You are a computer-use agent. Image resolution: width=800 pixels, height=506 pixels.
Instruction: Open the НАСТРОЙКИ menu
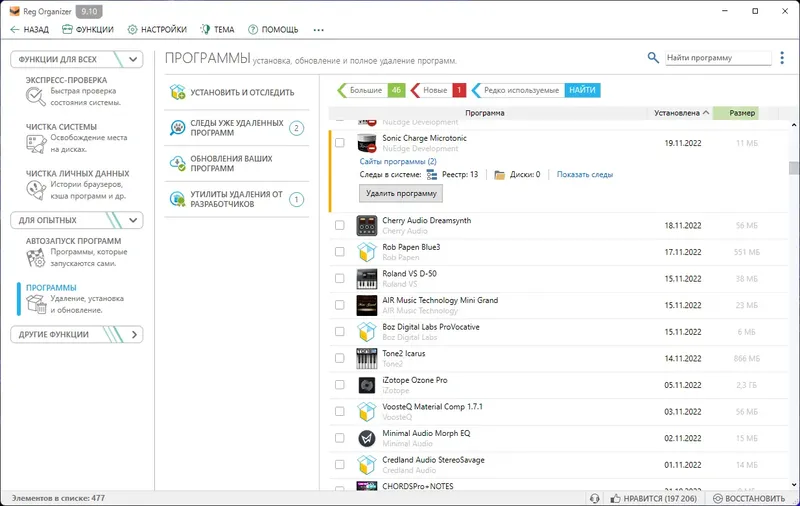[157, 30]
